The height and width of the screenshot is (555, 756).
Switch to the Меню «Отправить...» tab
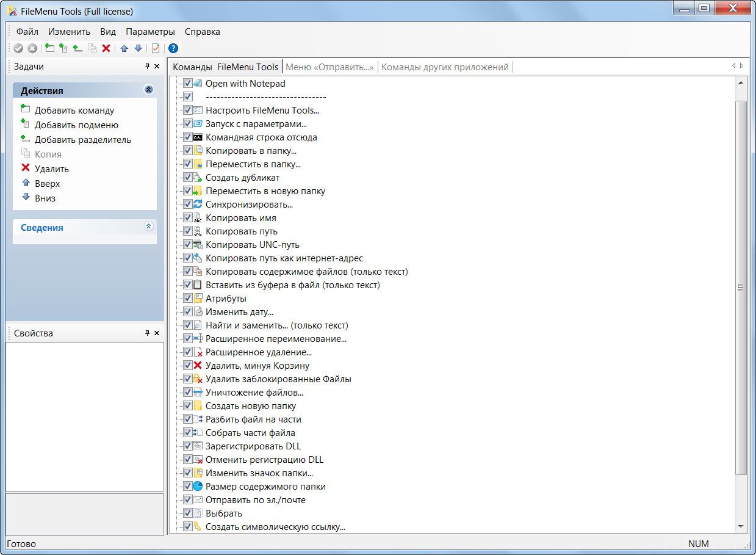click(329, 67)
